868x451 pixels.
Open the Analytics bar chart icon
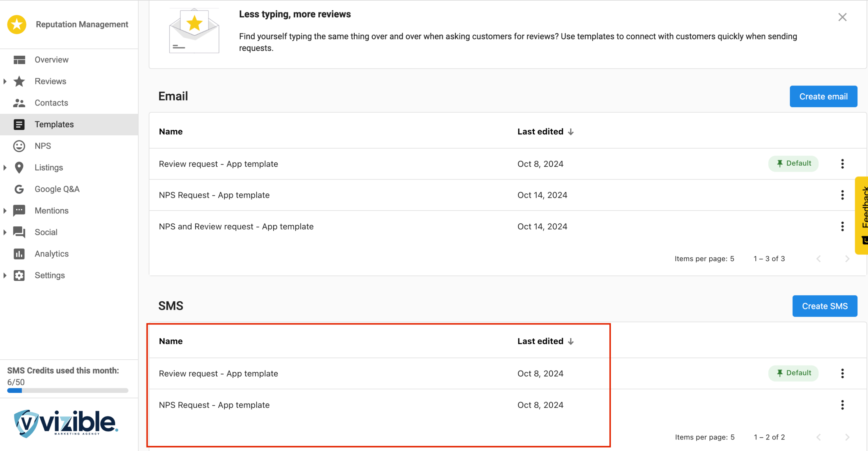pos(19,254)
